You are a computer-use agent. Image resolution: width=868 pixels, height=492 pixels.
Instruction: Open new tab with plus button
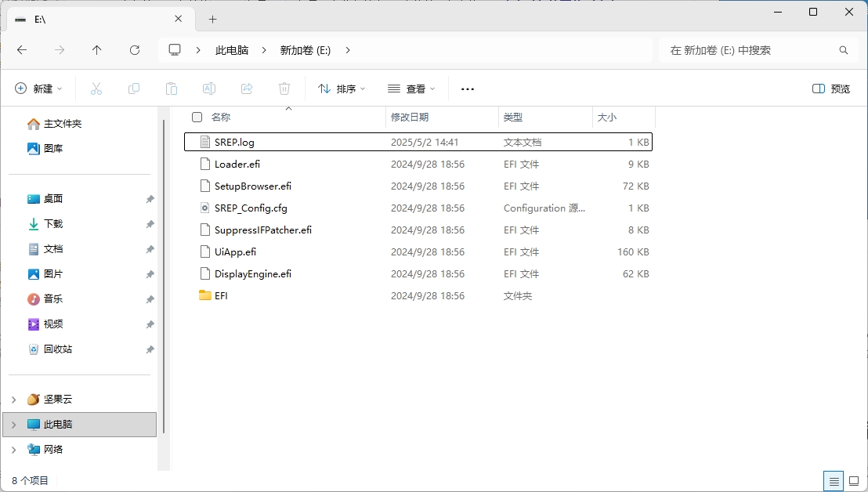coord(212,19)
